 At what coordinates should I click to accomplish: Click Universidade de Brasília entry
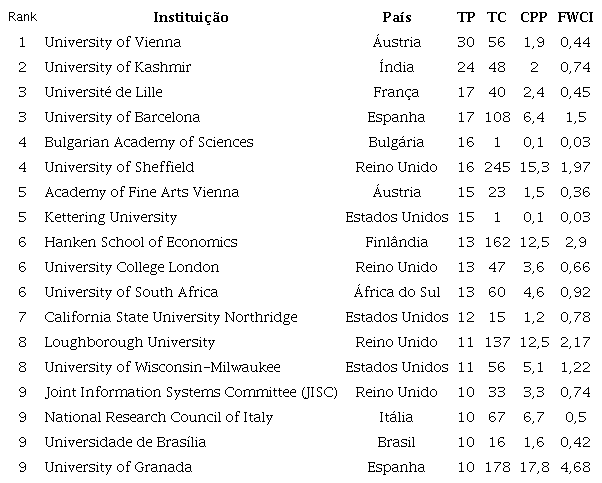(x=125, y=442)
